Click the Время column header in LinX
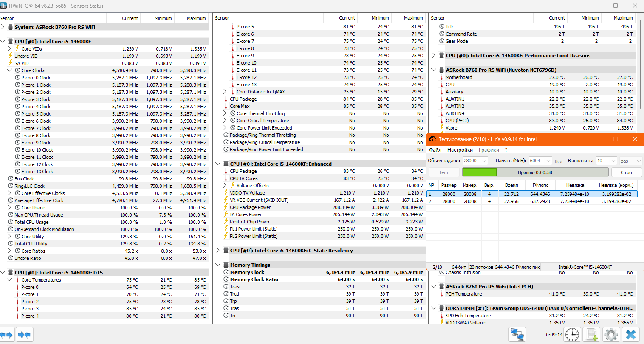 511,185
